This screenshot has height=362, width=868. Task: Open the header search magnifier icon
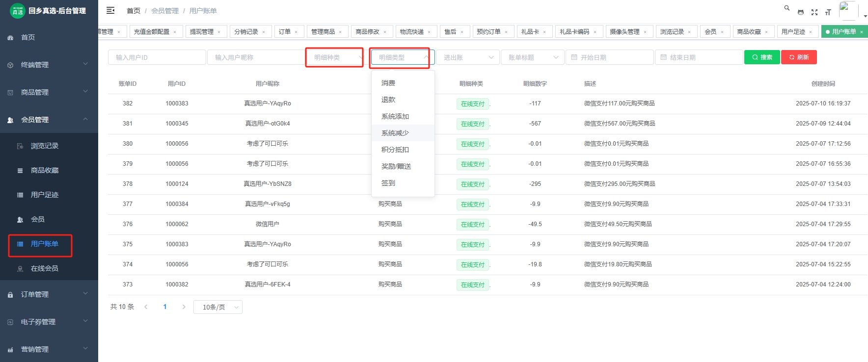(x=787, y=8)
